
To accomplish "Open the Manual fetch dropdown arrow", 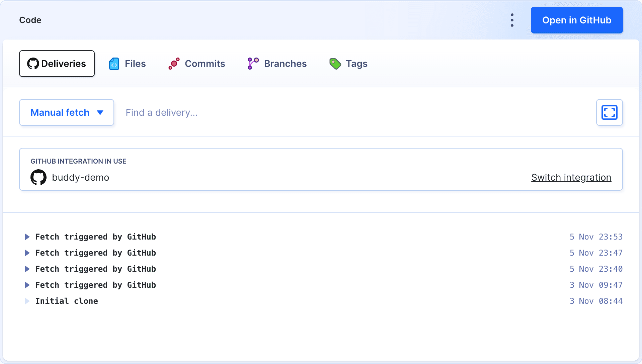I will click(x=100, y=113).
